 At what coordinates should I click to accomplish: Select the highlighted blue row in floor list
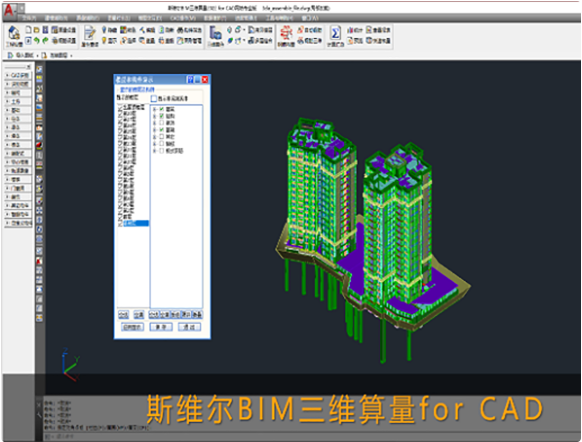click(136, 223)
